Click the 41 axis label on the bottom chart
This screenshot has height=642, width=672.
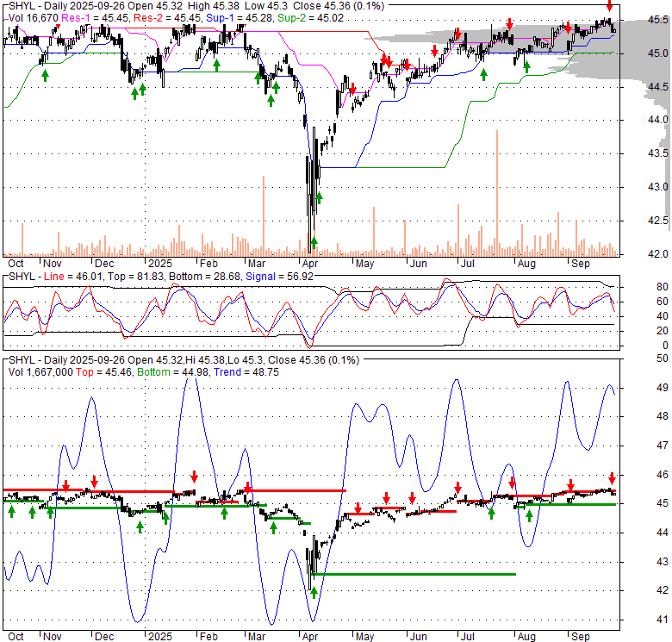pyautogui.click(x=663, y=620)
